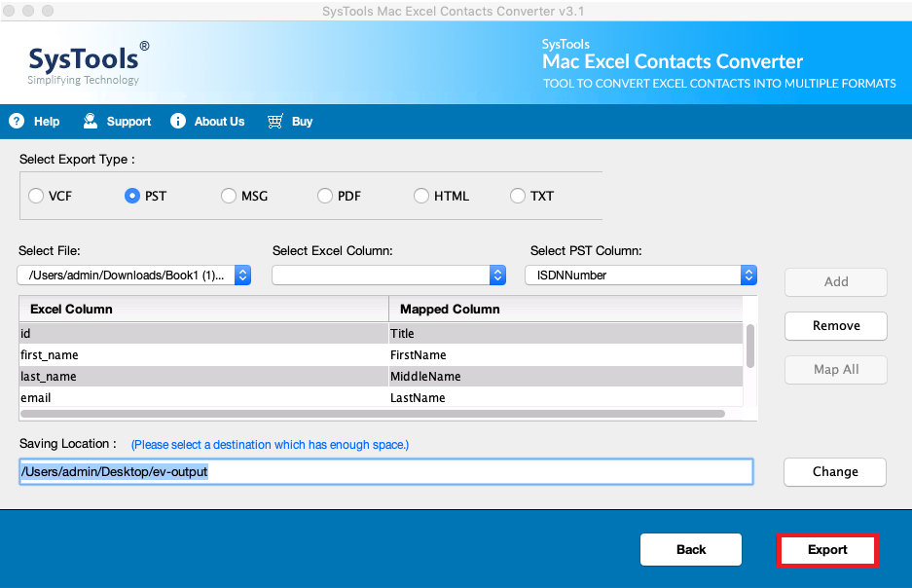Click the Add button

(836, 282)
